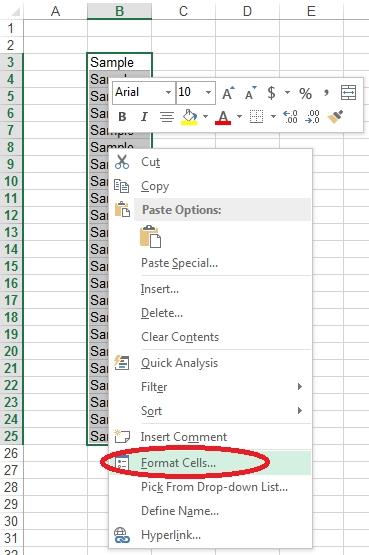
Task: Apply the Accounting dollar number format
Action: 271,93
